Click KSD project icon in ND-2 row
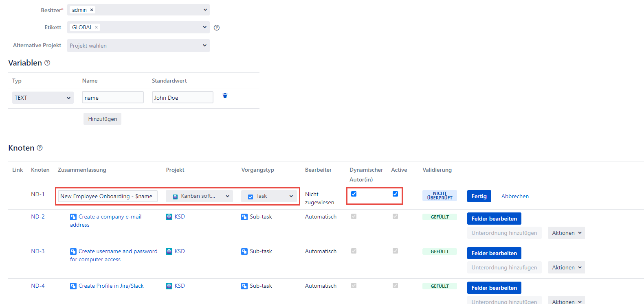The height and width of the screenshot is (304, 644). (x=169, y=217)
